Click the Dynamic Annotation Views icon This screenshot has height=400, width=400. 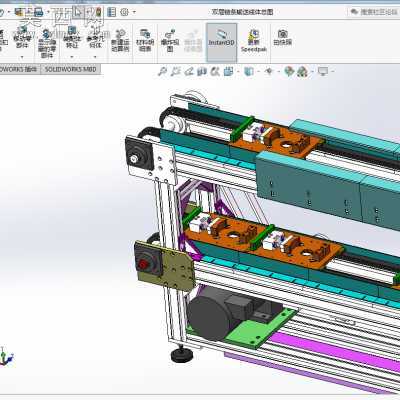(215, 71)
